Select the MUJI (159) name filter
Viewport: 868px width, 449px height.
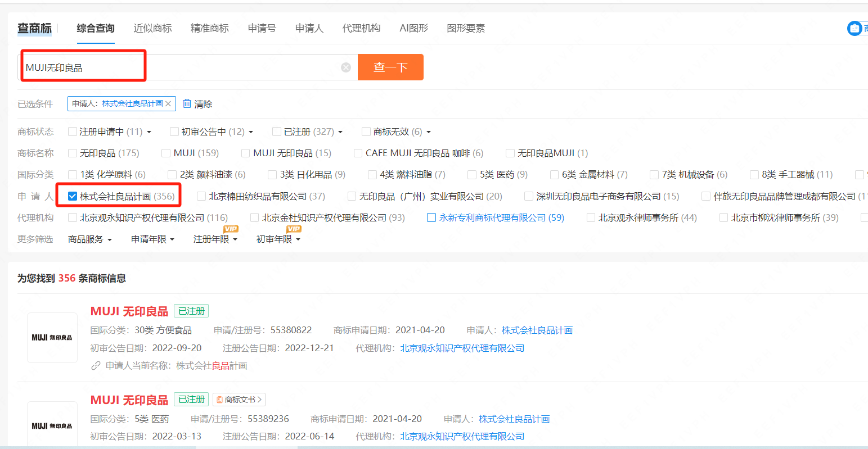pyautogui.click(x=165, y=153)
